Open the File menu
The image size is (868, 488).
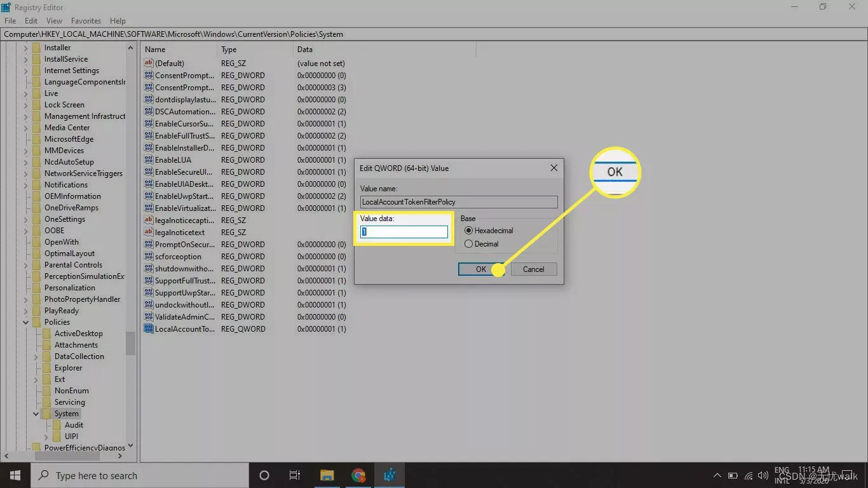[10, 21]
